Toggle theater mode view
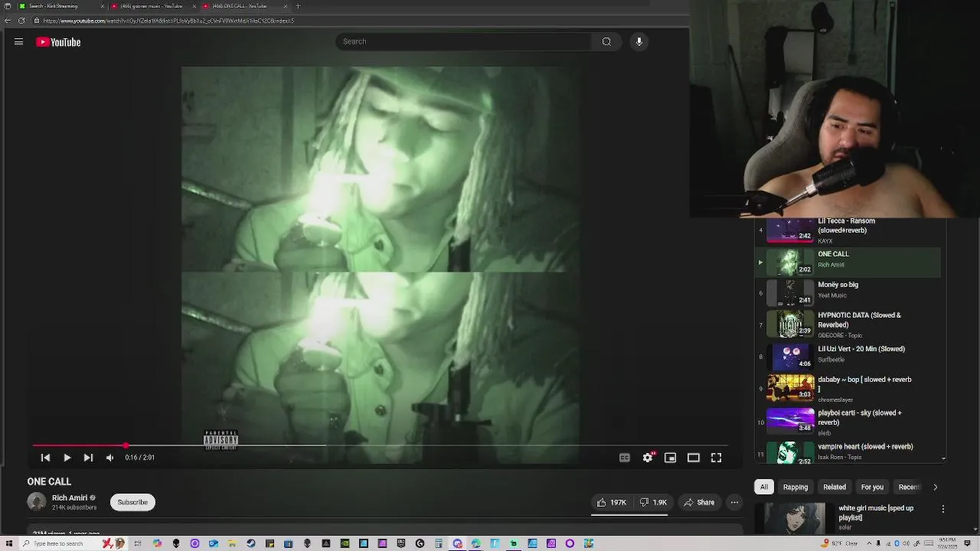This screenshot has height=551, width=980. [x=693, y=458]
